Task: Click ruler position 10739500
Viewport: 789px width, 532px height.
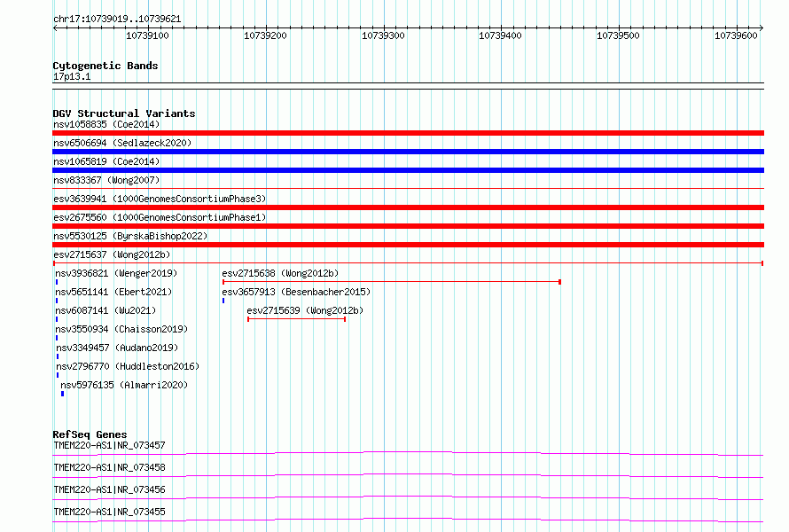Action: 618,35
